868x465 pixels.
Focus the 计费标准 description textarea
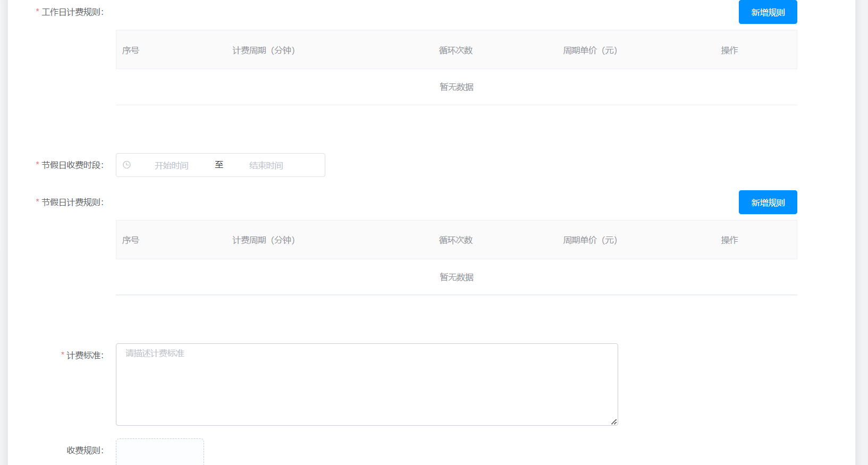(367, 384)
